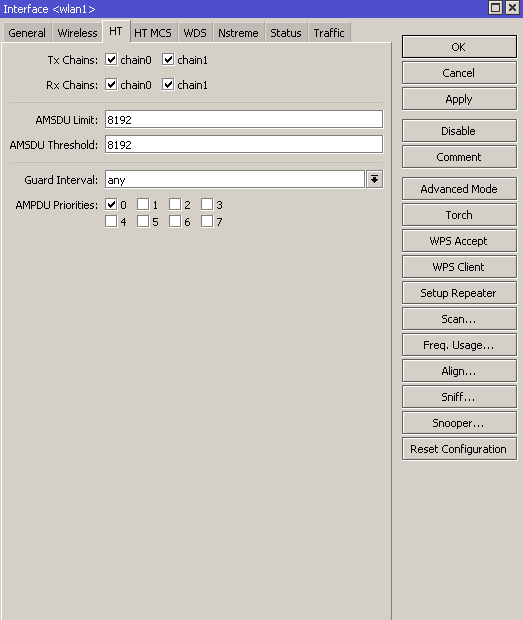
Task: Open the Traffic tab
Action: (x=329, y=33)
